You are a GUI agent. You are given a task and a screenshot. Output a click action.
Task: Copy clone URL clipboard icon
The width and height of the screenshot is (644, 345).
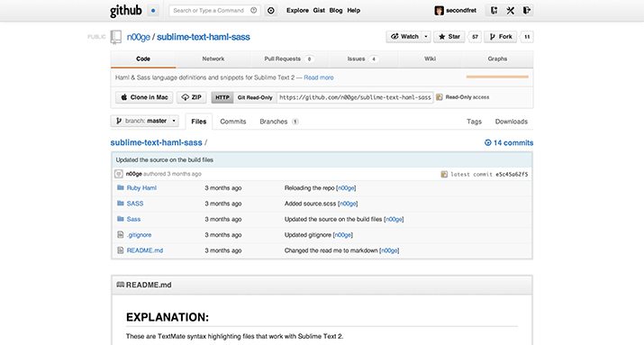tap(439, 97)
